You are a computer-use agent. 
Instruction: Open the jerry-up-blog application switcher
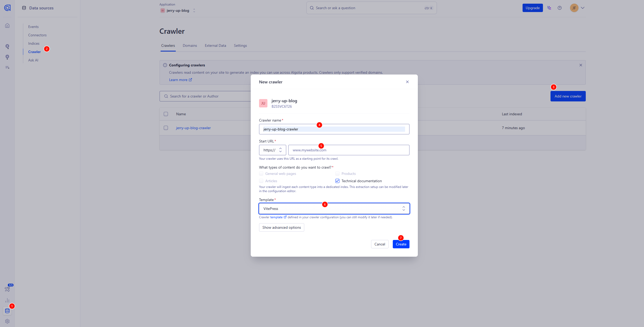178,10
